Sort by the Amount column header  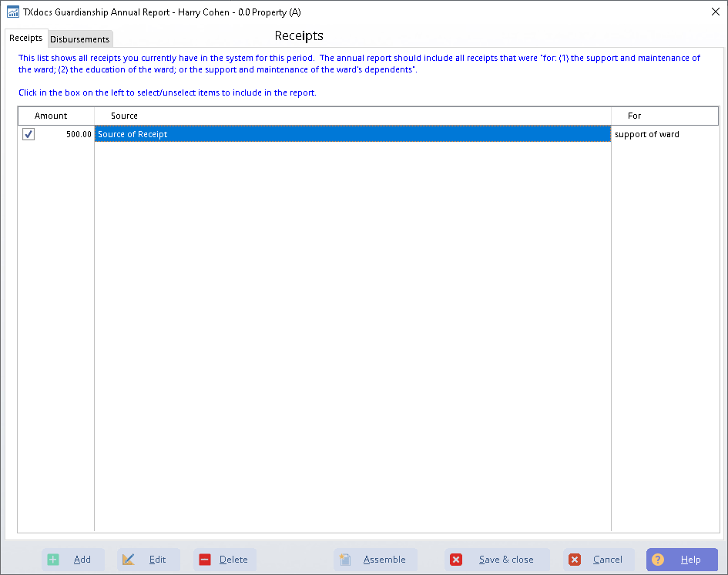click(51, 116)
